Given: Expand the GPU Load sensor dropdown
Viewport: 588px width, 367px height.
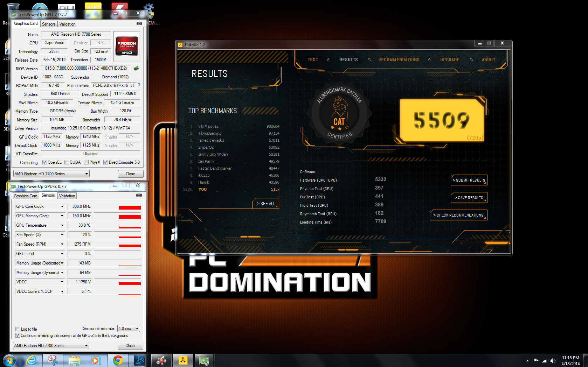Looking at the screenshot, I should click(62, 254).
